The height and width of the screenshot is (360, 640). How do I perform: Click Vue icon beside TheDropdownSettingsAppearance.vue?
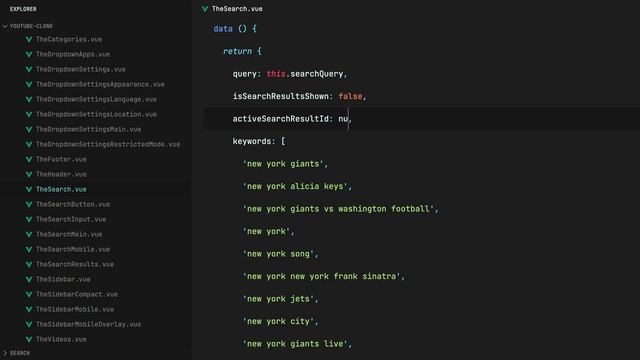[x=29, y=84]
